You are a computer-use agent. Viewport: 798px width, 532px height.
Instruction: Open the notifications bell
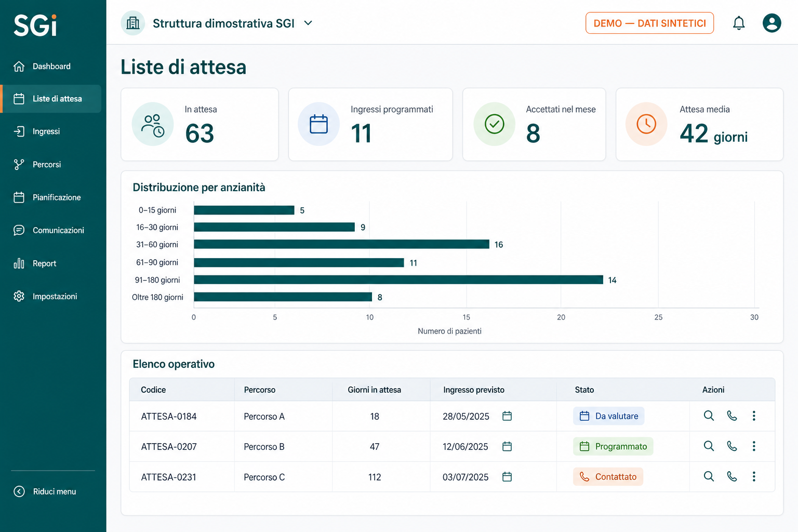pos(739,23)
